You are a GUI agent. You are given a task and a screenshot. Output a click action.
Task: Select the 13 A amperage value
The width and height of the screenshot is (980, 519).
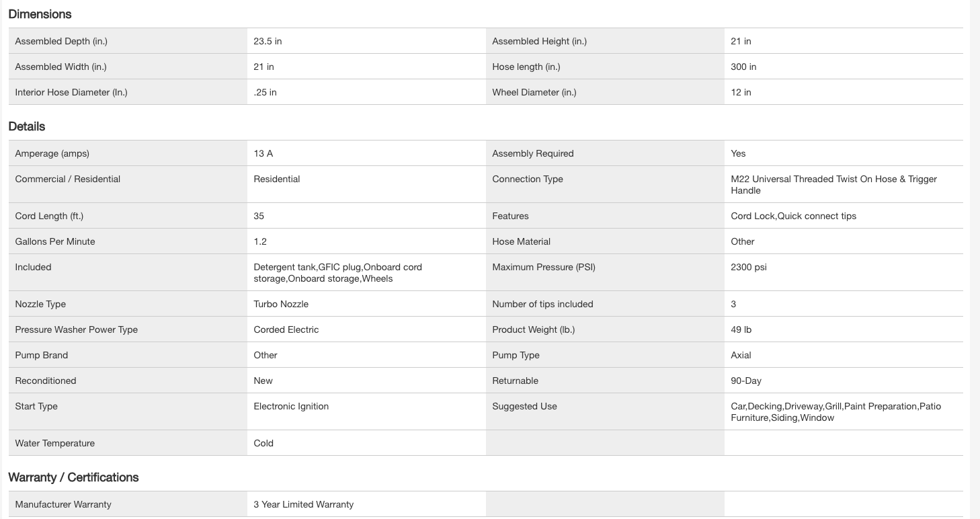coord(263,154)
